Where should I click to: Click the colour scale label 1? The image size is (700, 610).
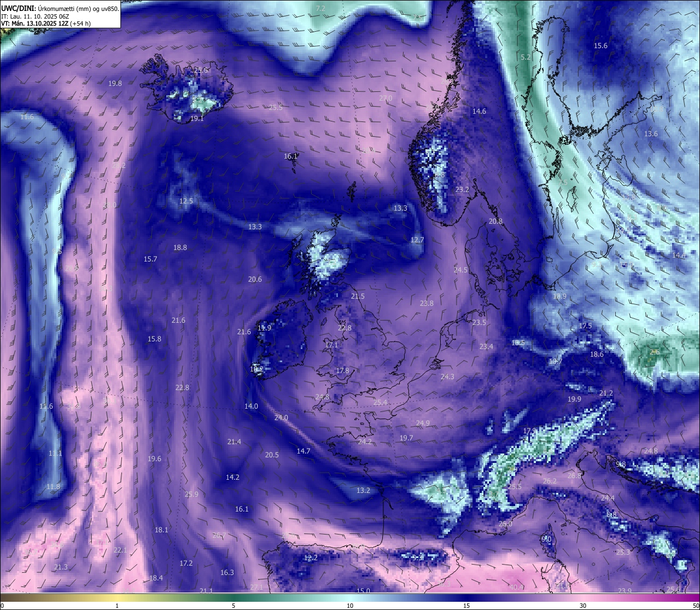[117, 606]
